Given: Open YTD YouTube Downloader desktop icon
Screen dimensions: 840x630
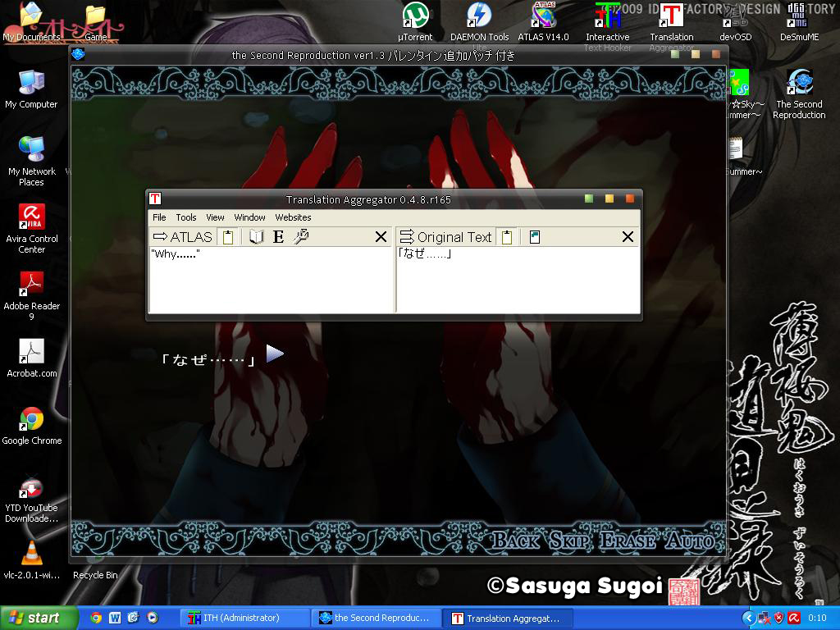Looking at the screenshot, I should coord(32,498).
